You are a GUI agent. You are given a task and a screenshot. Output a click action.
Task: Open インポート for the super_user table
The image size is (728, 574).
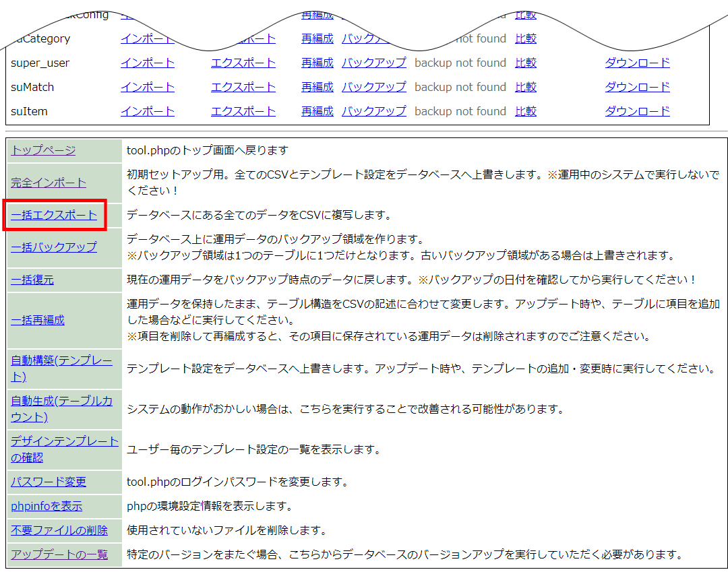click(147, 63)
